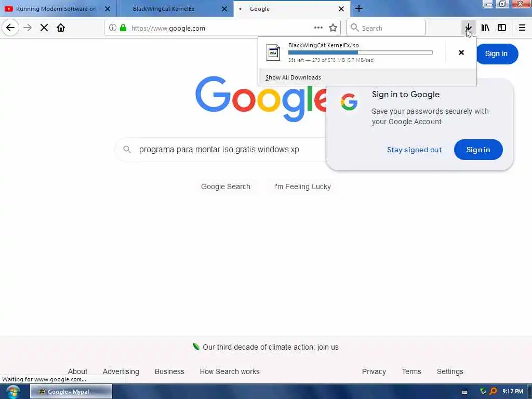Click the magnifier icon in Google search box
Screen dimensions: 532x399
point(127,150)
